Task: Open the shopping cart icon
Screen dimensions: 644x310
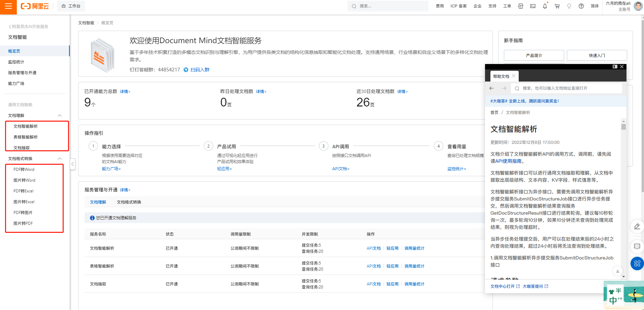Action: point(557,6)
